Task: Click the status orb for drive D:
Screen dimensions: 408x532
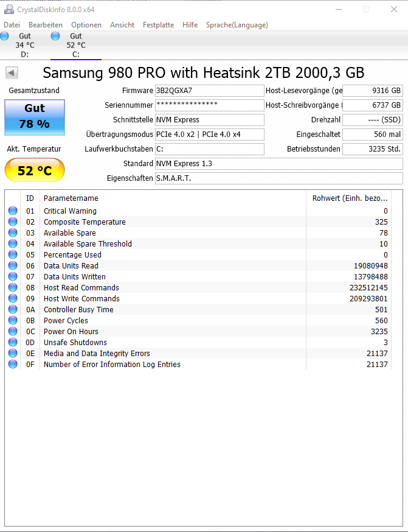Action: (4, 36)
